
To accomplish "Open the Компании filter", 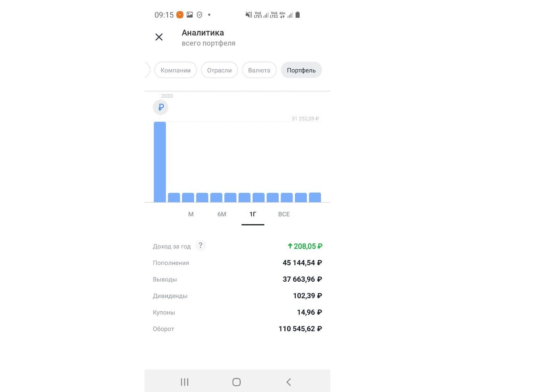I will (176, 70).
